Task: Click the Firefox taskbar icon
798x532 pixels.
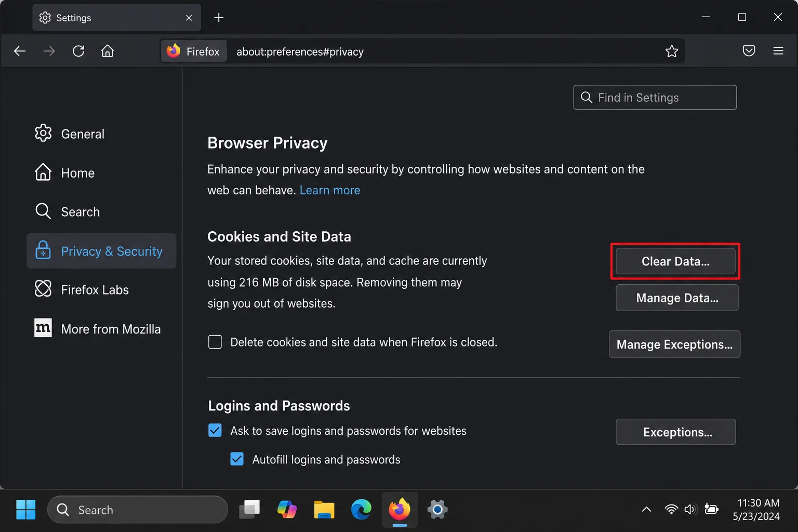Action: click(400, 510)
